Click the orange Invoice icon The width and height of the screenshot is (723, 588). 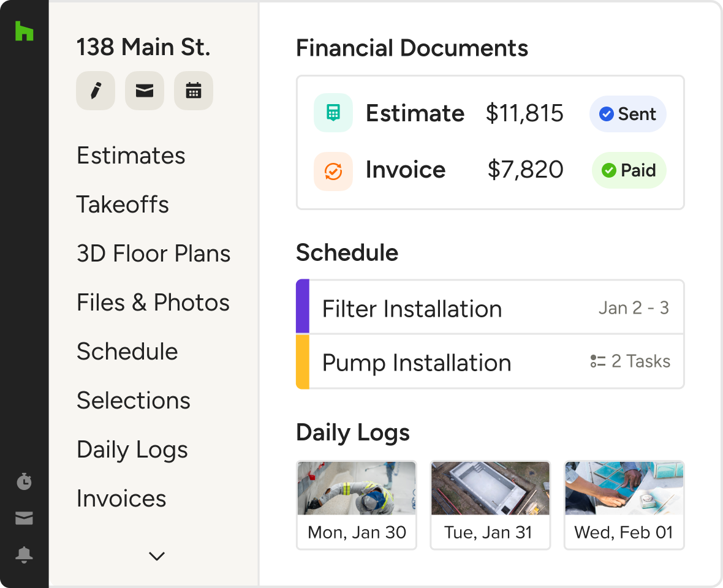(x=333, y=171)
